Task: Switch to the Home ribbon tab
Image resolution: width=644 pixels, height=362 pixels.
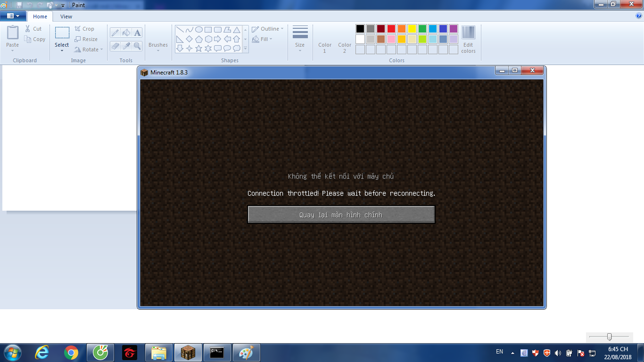Action: coord(40,16)
